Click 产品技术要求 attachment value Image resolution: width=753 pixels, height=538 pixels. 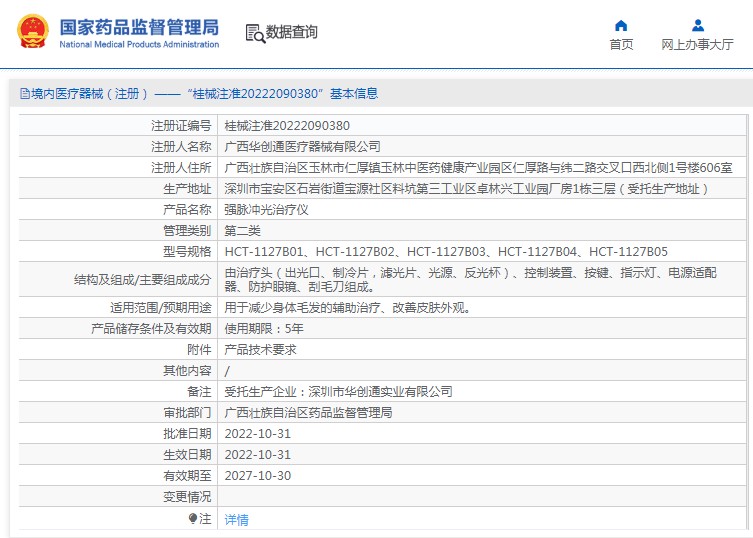click(x=260, y=349)
